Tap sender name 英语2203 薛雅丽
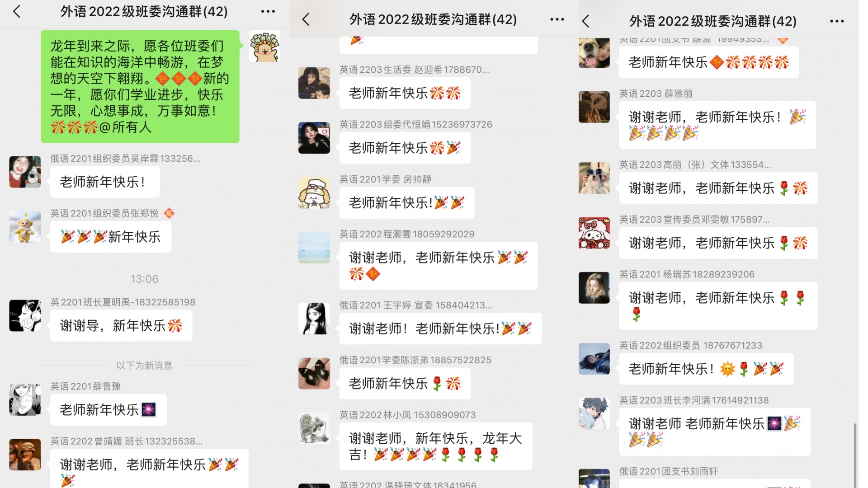 click(656, 94)
